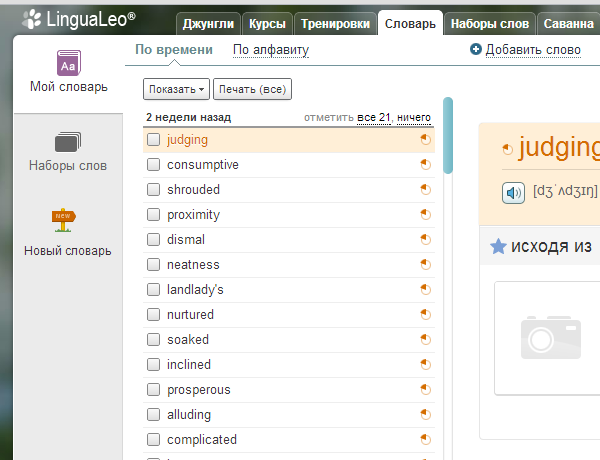Play pronunciation audio for judging

[x=513, y=192]
